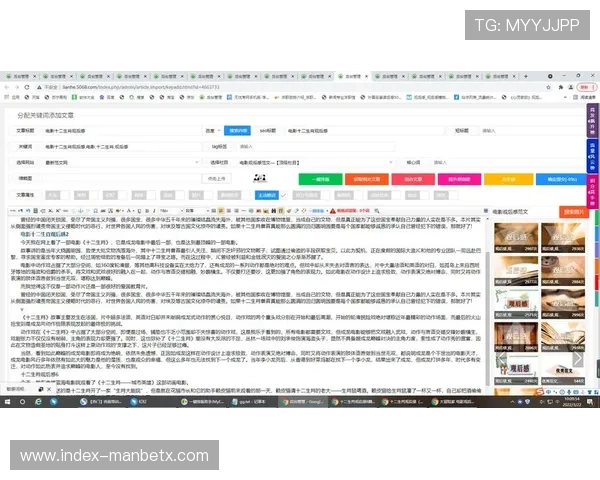Go back using browser back arrow

click(7, 87)
